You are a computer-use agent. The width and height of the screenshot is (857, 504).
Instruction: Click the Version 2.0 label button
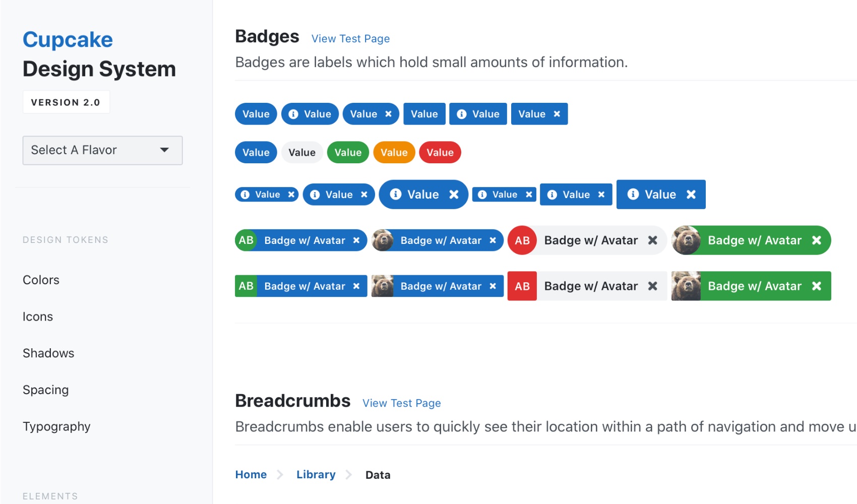coord(66,102)
